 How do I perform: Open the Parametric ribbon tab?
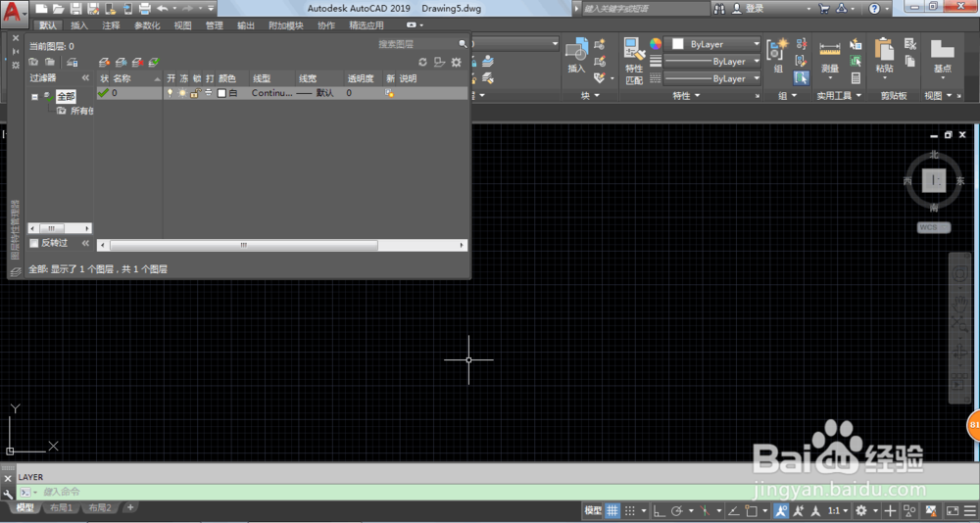148,25
